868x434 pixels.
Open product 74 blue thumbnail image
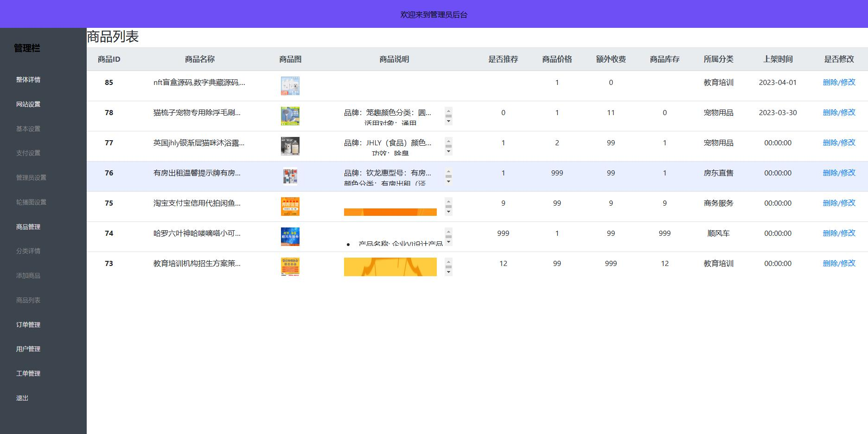pyautogui.click(x=290, y=237)
